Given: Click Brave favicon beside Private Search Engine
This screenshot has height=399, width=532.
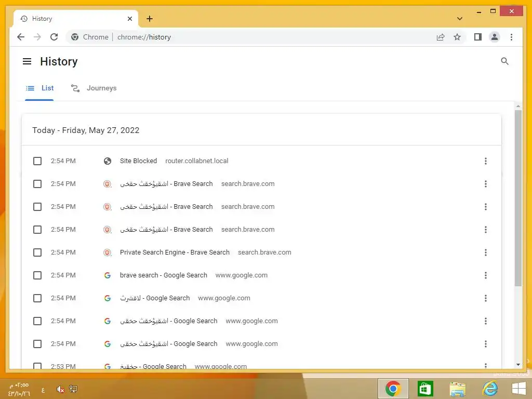Looking at the screenshot, I should (x=107, y=252).
